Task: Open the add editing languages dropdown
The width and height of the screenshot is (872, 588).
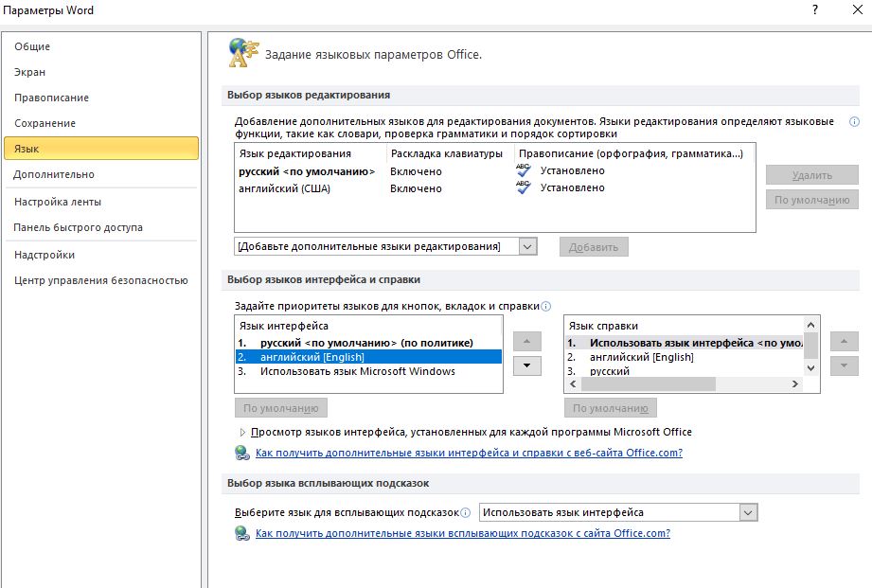Action: click(x=527, y=246)
